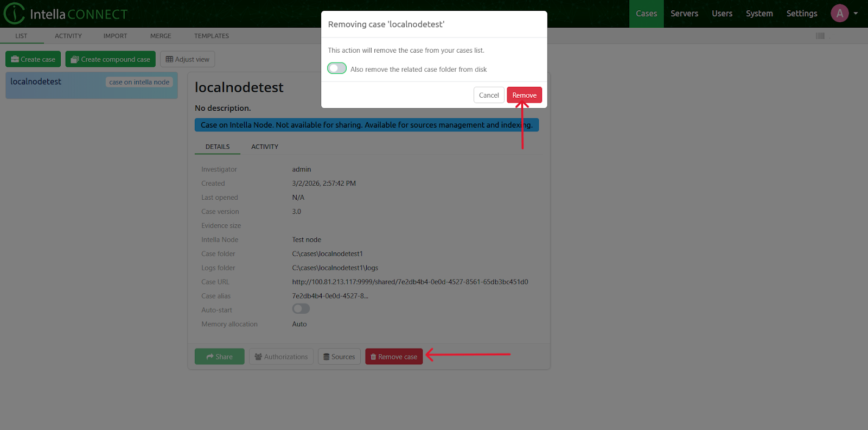Screen dimensions: 868x430
Task: Toggle the Auto-start switch
Action: point(301,309)
